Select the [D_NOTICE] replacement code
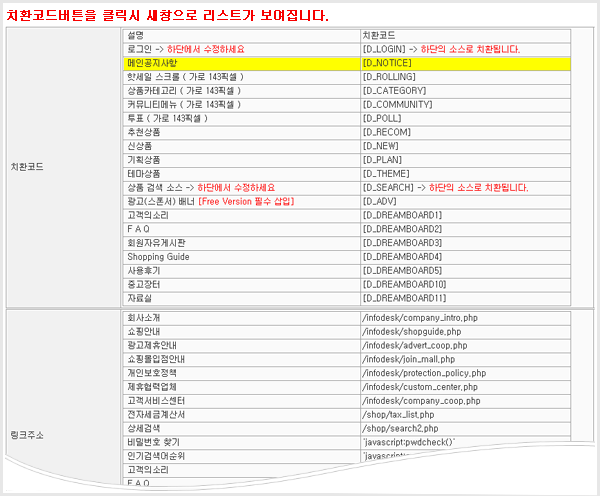 [x=391, y=62]
